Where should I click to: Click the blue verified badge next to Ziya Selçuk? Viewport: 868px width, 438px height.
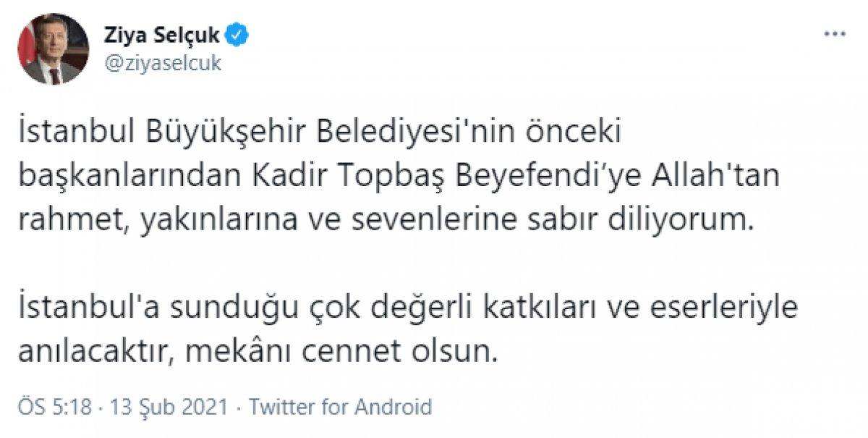[237, 32]
